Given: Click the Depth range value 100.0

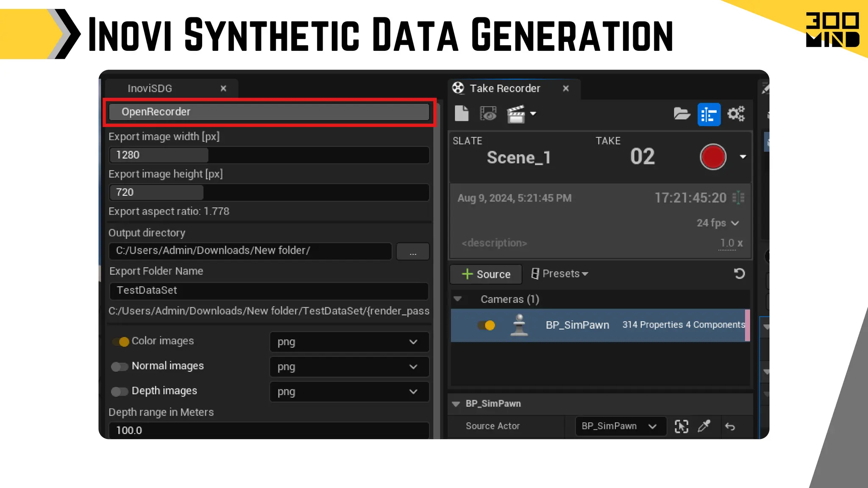Looking at the screenshot, I should 269,430.
